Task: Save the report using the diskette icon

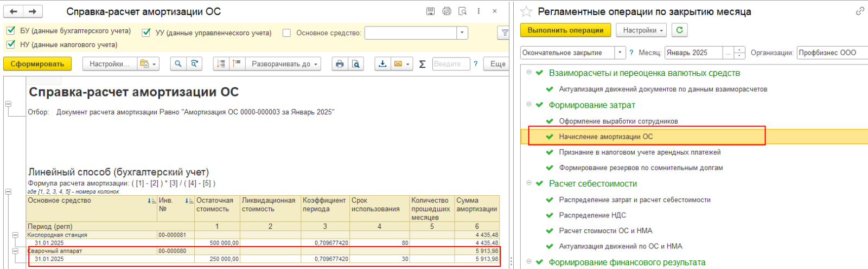Action: (430, 11)
